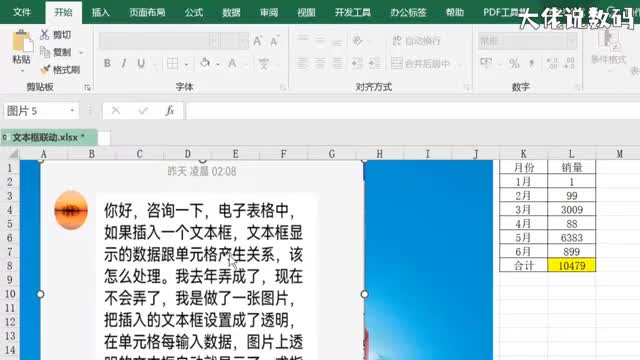Image resolution: width=640 pixels, height=360 pixels.
Task: Click the middle align icon
Action: 320,40
